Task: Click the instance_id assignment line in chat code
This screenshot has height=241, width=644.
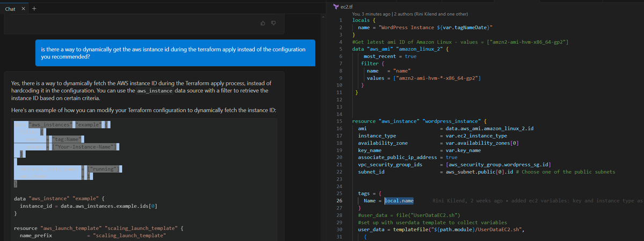Action: point(89,206)
